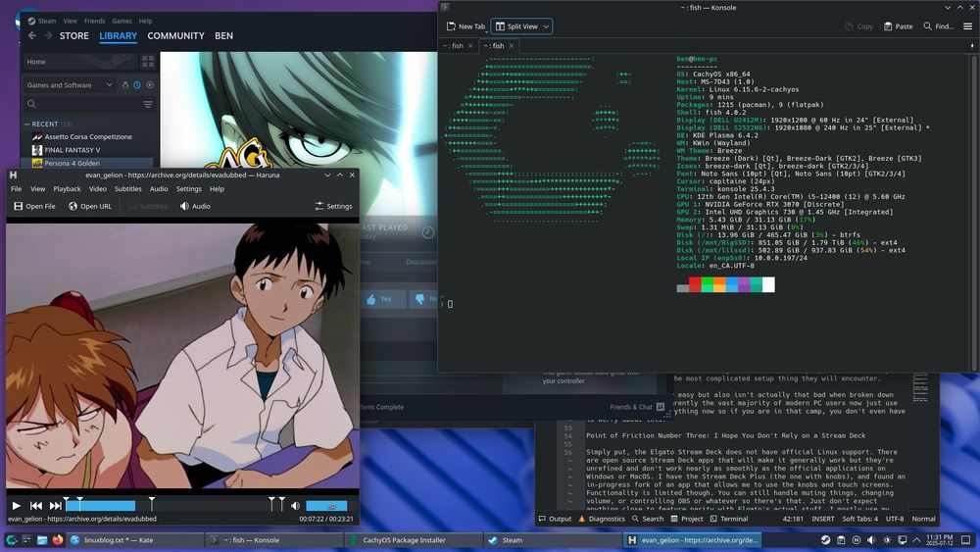This screenshot has width=980, height=552.
Task: Open the Haruna title bar keep-below chevron
Action: click(327, 176)
